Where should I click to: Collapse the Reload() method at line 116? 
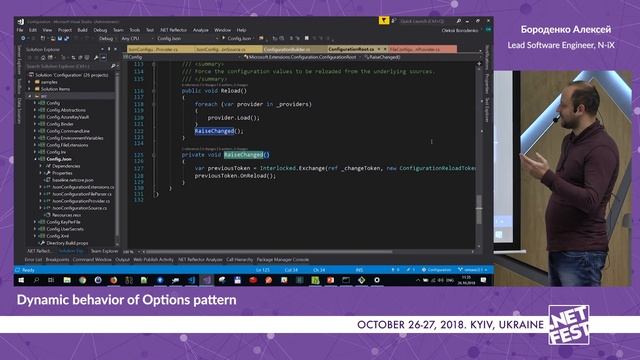pos(154,91)
